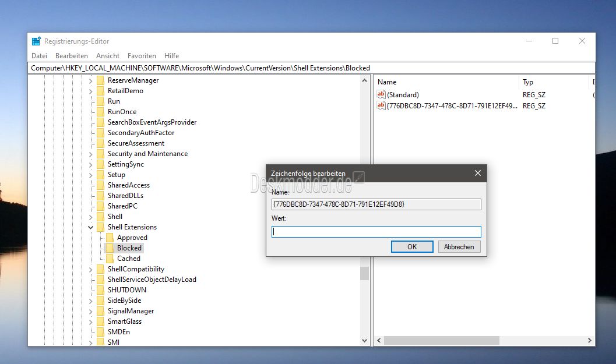Click the SMDEn folder icon
The width and height of the screenshot is (616, 364).
[x=101, y=332]
